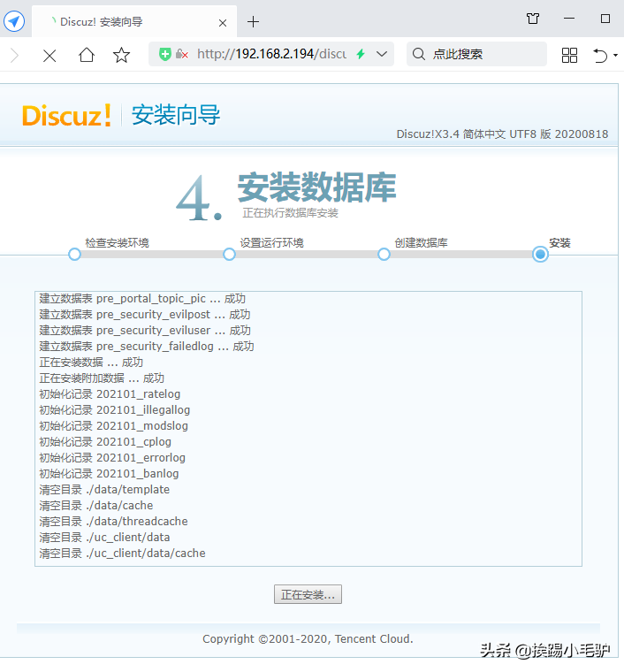Click the 正在执行数据库安装 subtitle

291,213
